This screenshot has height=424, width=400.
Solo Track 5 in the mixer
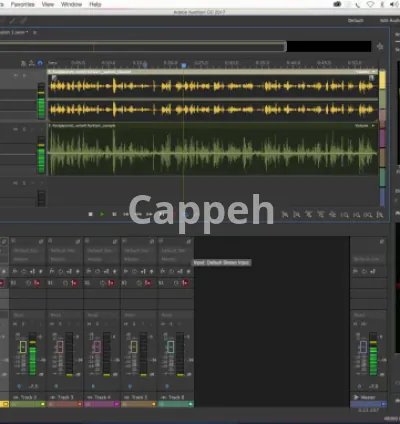click(134, 324)
